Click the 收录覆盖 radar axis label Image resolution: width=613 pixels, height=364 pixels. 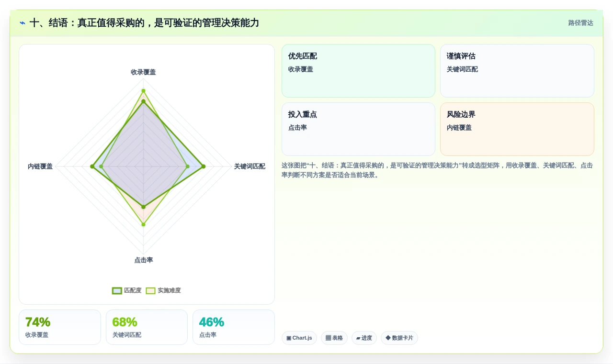(x=143, y=72)
